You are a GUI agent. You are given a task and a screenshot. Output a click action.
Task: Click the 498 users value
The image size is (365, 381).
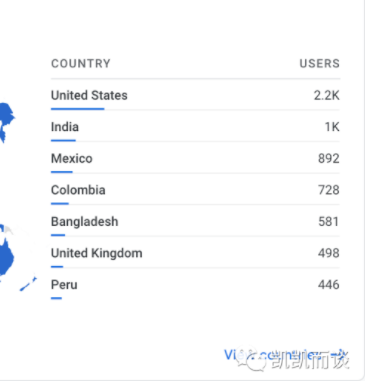point(329,253)
